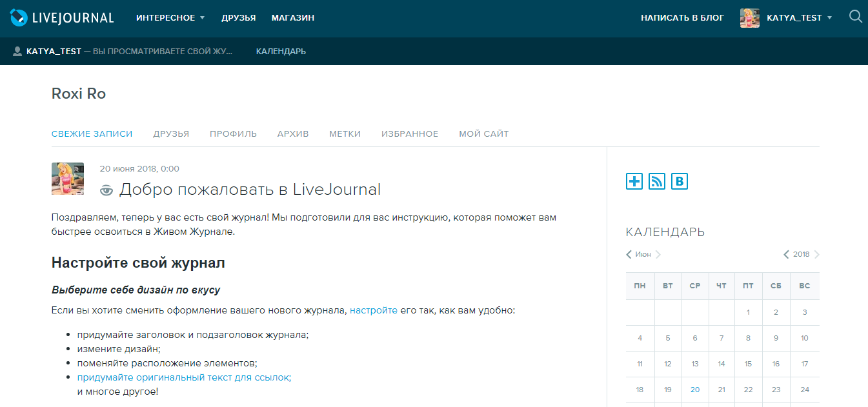Open the настройте link in the post text

(373, 310)
